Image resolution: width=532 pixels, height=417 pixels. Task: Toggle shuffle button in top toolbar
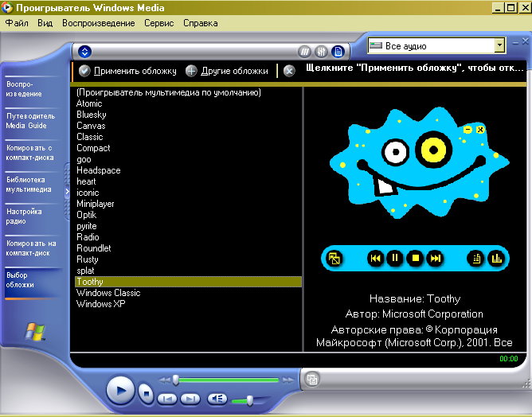click(x=305, y=52)
